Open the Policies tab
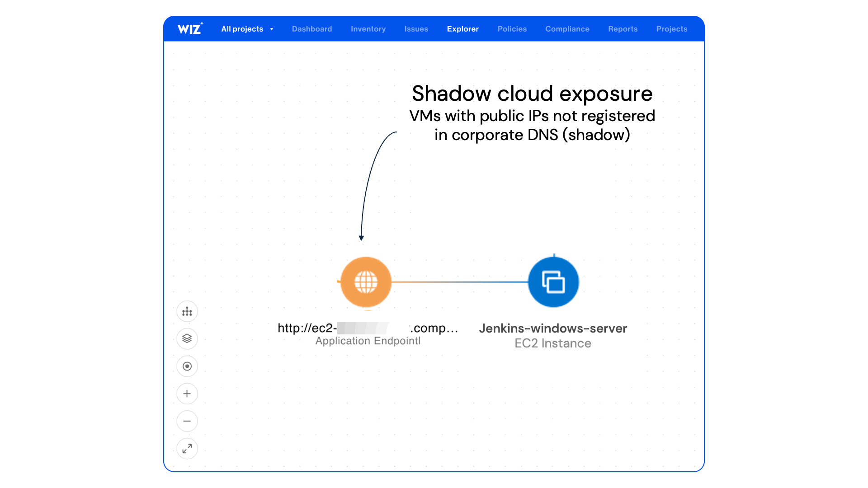868x488 pixels. point(512,29)
